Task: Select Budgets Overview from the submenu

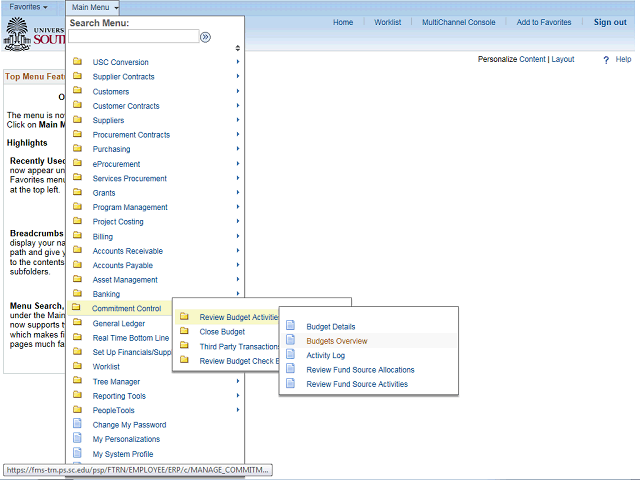Action: tap(337, 341)
